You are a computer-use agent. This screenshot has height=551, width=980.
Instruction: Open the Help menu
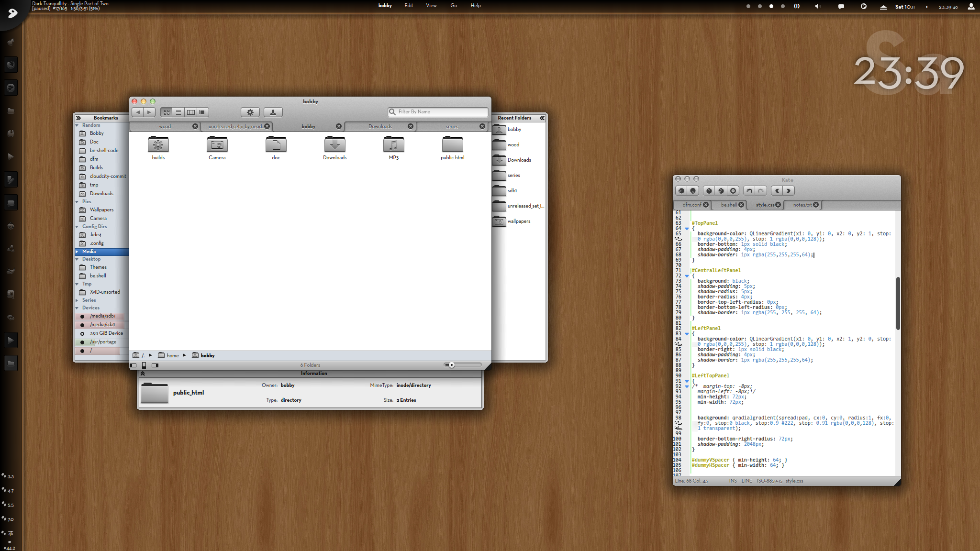476,6
